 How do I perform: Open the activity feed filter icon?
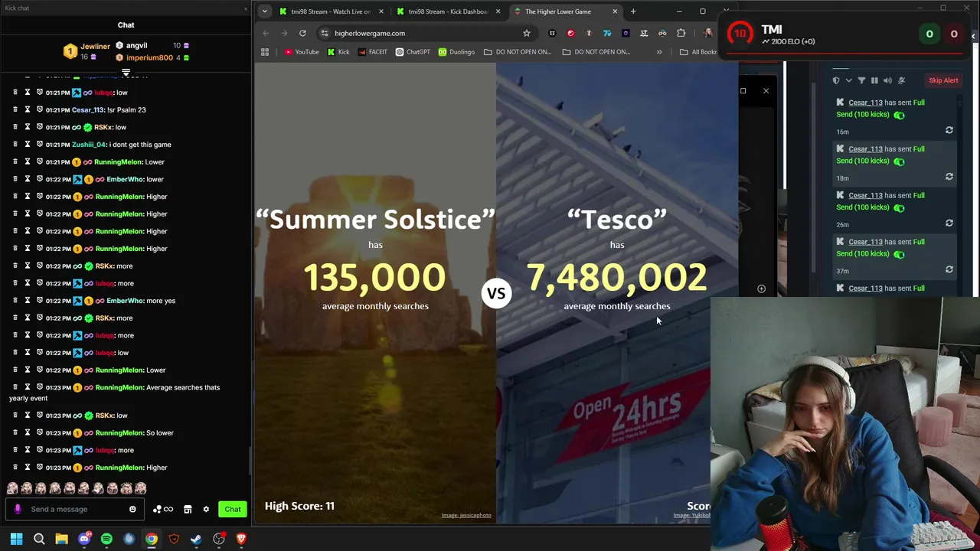[861, 80]
